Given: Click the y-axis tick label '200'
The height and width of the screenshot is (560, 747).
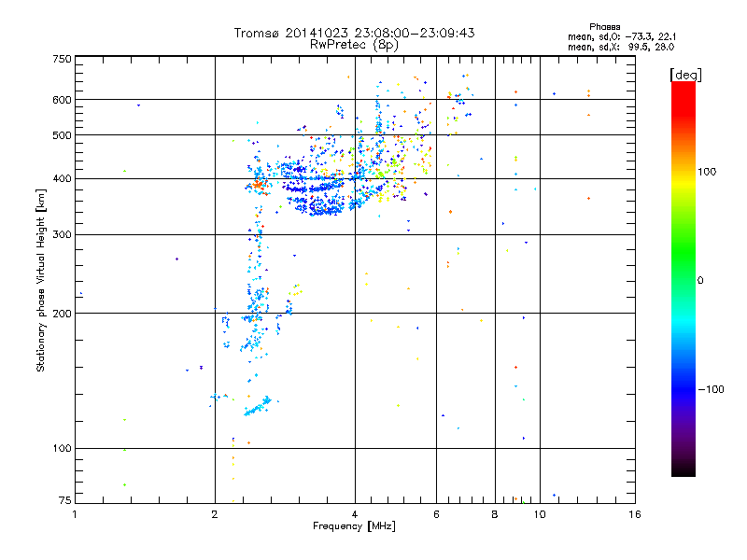Looking at the screenshot, I should (62, 314).
